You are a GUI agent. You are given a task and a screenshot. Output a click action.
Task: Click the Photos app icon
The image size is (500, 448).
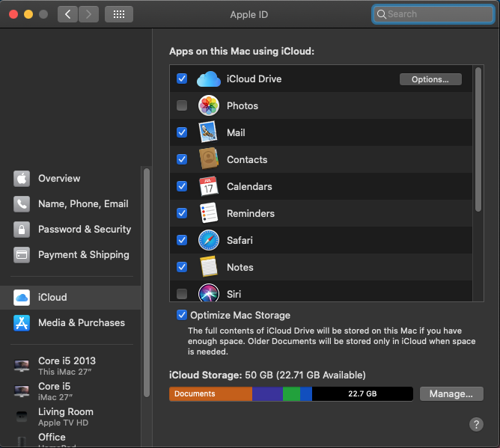pyautogui.click(x=209, y=105)
